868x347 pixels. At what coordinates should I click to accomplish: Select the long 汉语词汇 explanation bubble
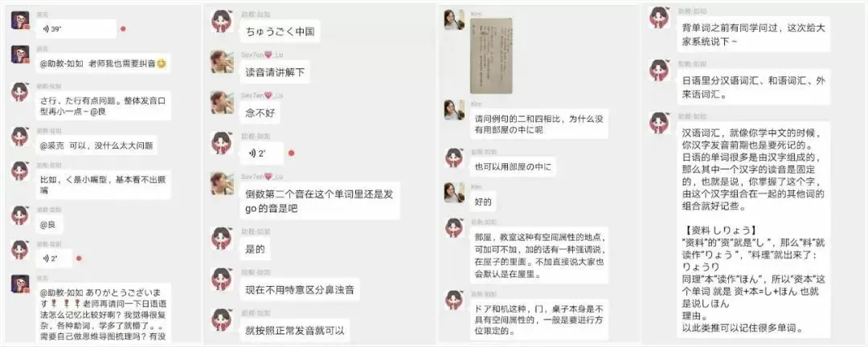(x=753, y=229)
